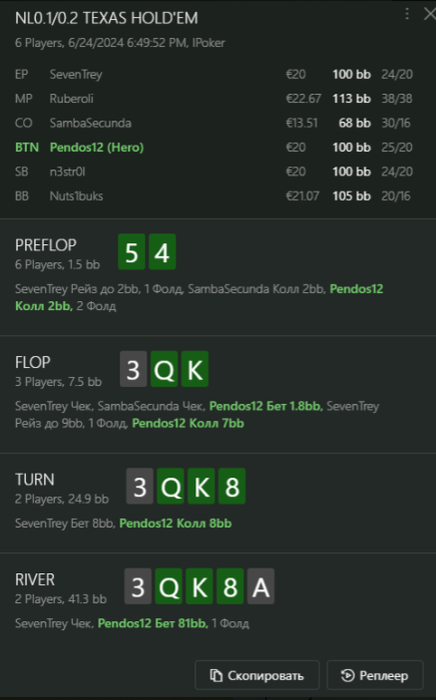The width and height of the screenshot is (436, 700).
Task: Select Pendos12 (Hero) on the button
Action: click(x=97, y=147)
